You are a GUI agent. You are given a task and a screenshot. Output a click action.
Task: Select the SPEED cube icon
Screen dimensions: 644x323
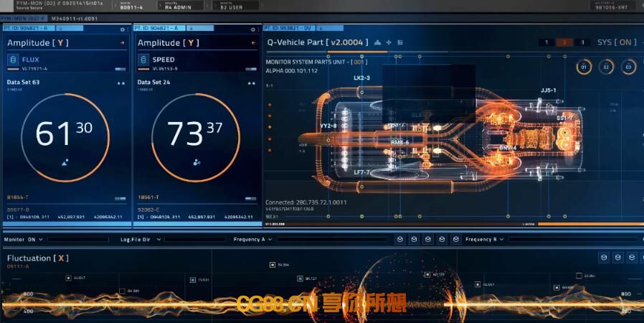(143, 60)
